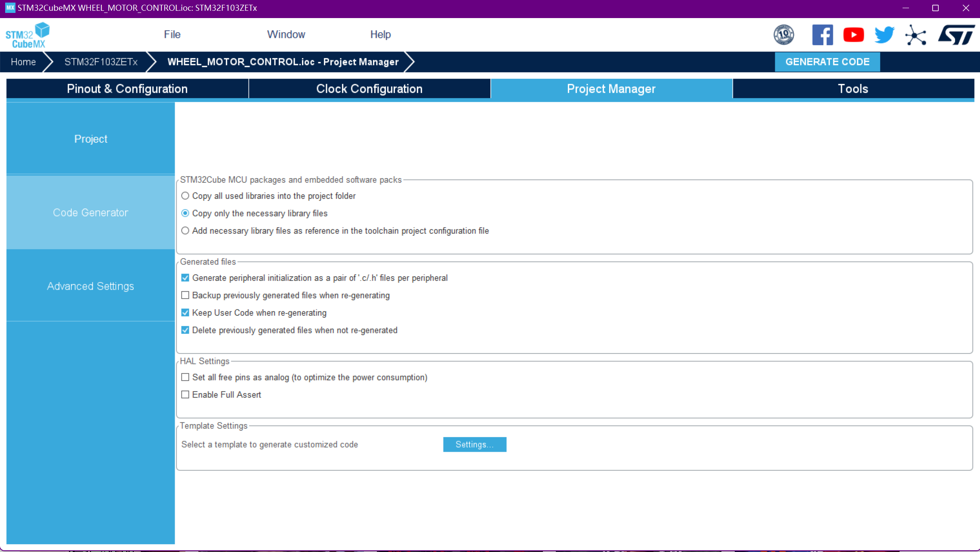Select Add necessary library files as reference
This screenshot has width=980, height=552.
pos(185,231)
